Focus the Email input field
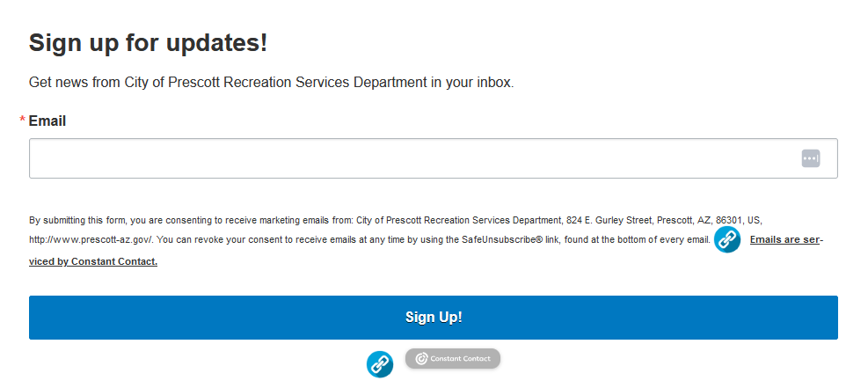 (434, 158)
